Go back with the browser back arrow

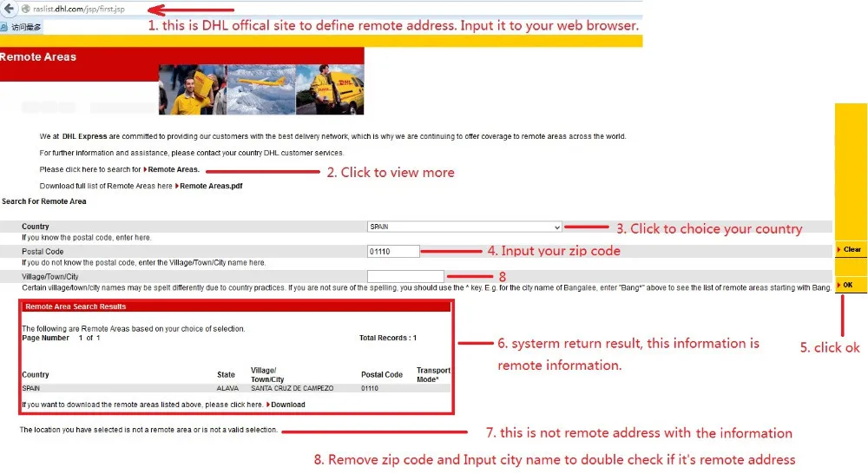click(x=9, y=9)
